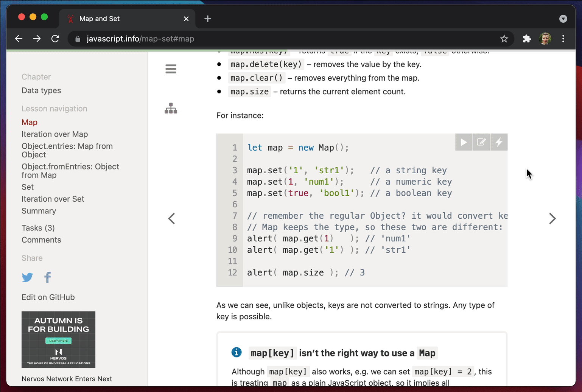Viewport: 582px width, 392px height.
Task: Bookmark this page with the star
Action: (x=504, y=39)
